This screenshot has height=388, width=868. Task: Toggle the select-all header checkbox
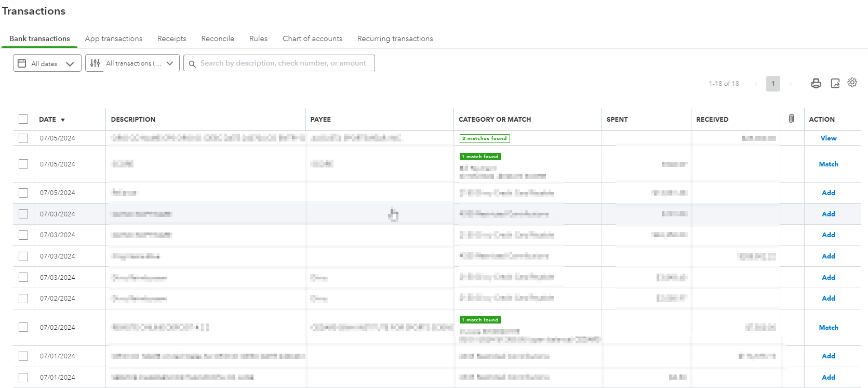click(23, 119)
